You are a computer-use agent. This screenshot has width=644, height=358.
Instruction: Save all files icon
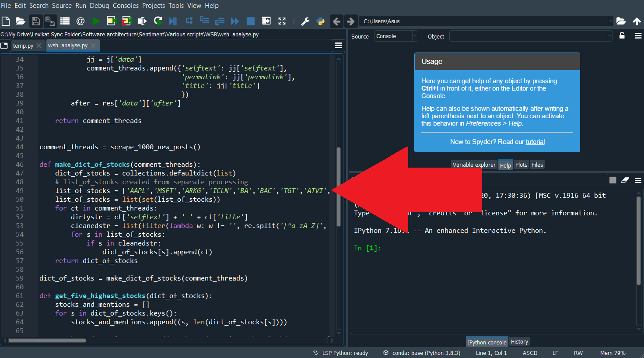[x=50, y=21]
